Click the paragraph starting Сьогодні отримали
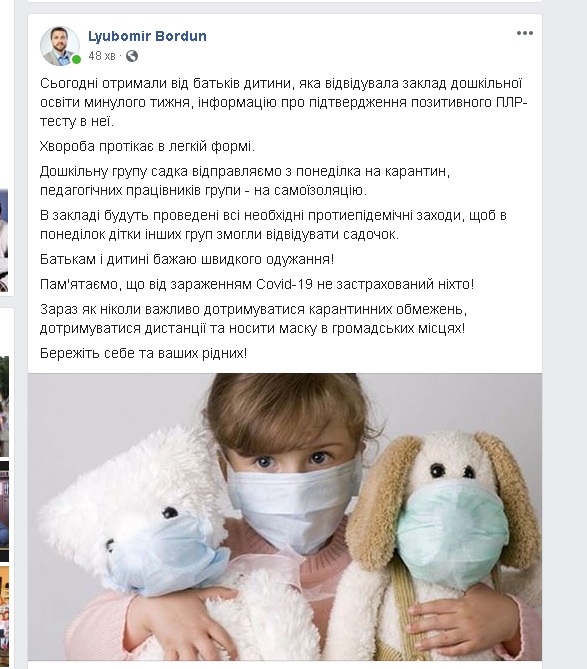This screenshot has height=669, width=587. tap(284, 102)
